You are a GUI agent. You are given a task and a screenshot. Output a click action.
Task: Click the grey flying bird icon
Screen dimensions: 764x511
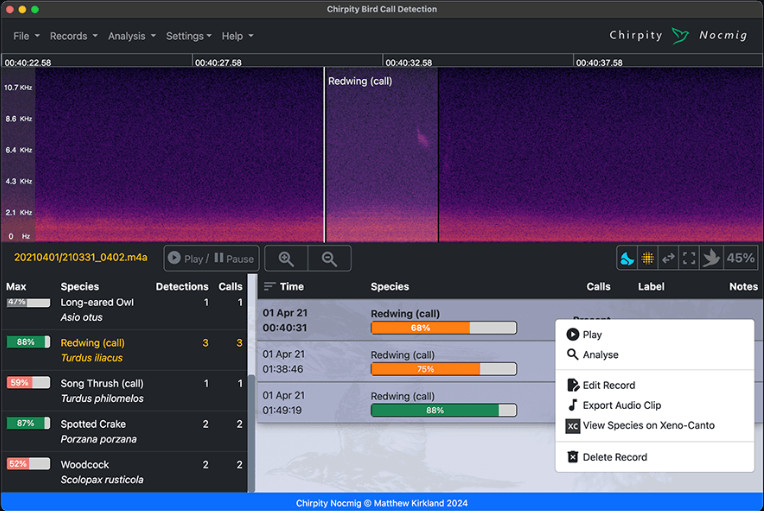[x=710, y=258]
